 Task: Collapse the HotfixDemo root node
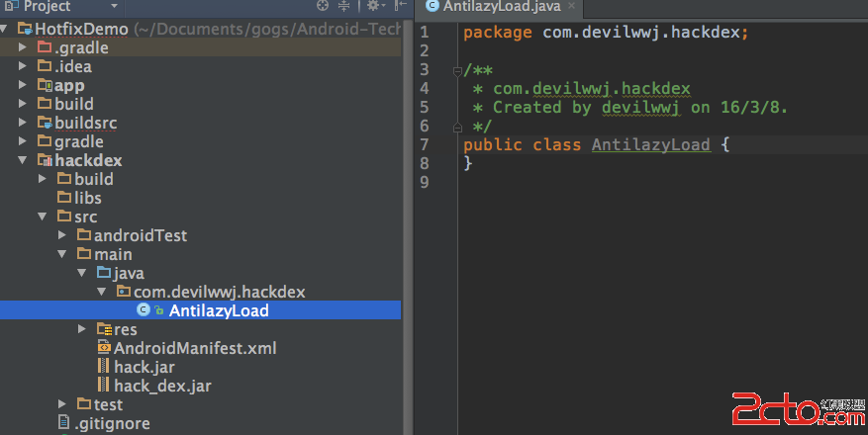4,29
